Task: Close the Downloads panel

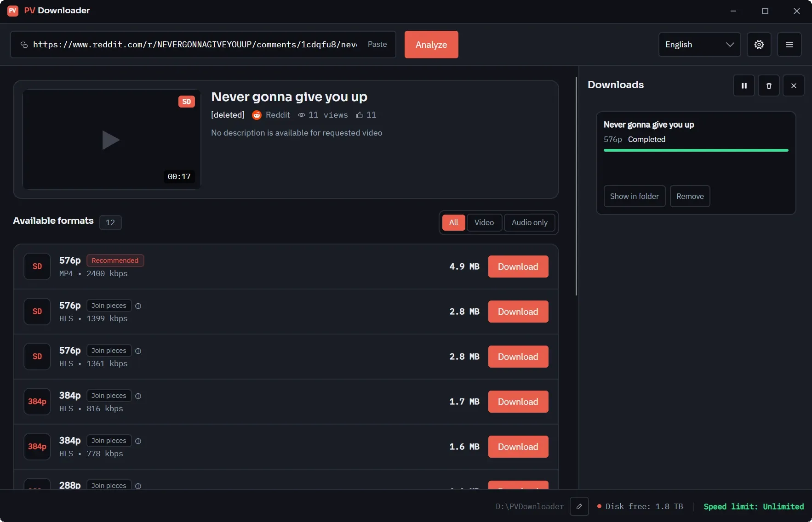Action: [794, 85]
